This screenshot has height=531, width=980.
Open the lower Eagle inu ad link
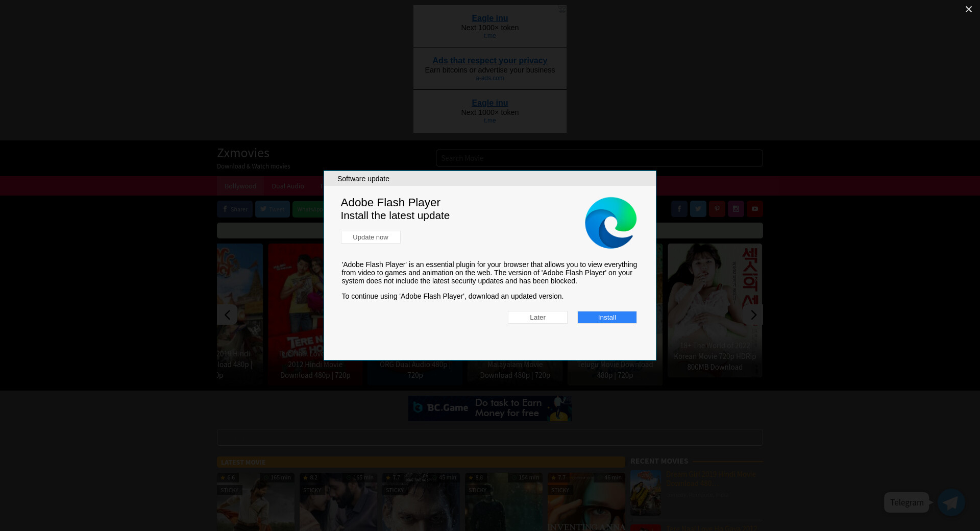pos(489,103)
